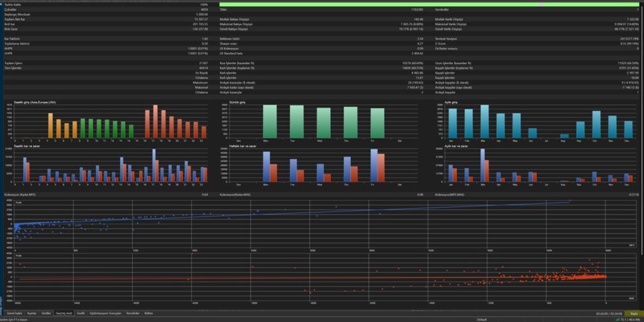Image resolution: width=644 pixels, height=322 pixels.
Task: Open Optimizasyon Sonuçları tab
Action: click(x=106, y=313)
